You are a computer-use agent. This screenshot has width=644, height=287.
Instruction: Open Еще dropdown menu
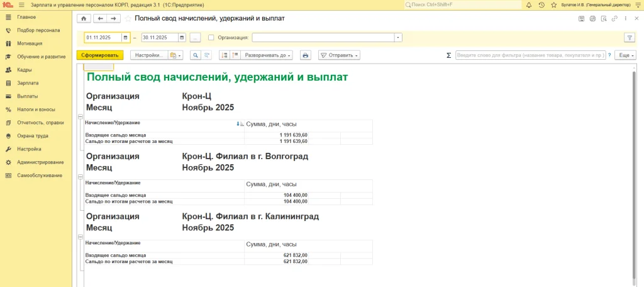[x=625, y=55]
